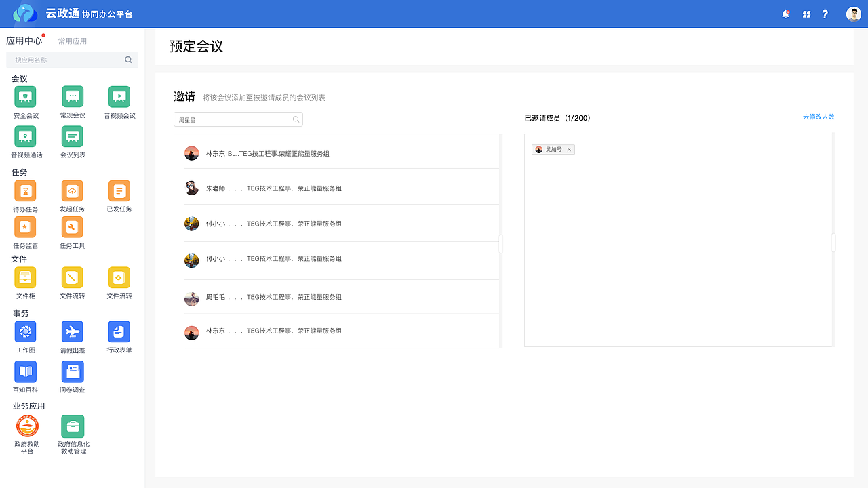Image resolution: width=868 pixels, height=488 pixels.
Task: Click the 朱老师 avatar thumbnail
Action: (192, 188)
